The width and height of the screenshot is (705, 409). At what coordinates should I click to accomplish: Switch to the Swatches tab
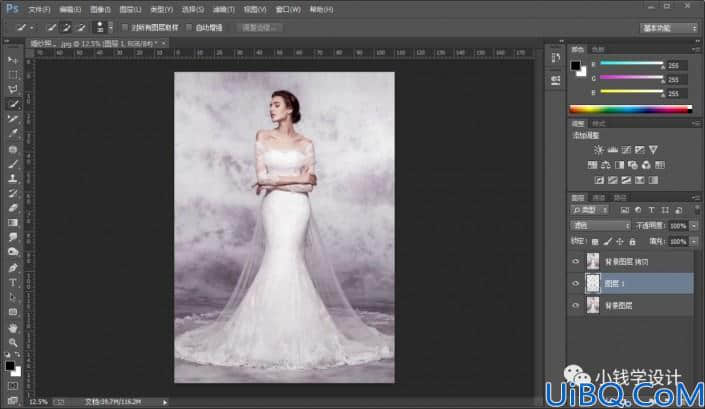coord(598,49)
